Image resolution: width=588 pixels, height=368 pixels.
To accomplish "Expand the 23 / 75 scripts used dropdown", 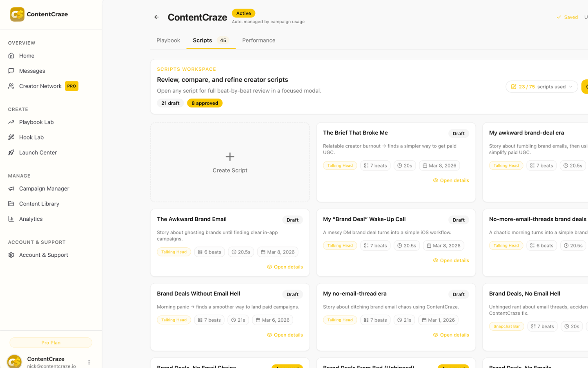I will pyautogui.click(x=541, y=87).
